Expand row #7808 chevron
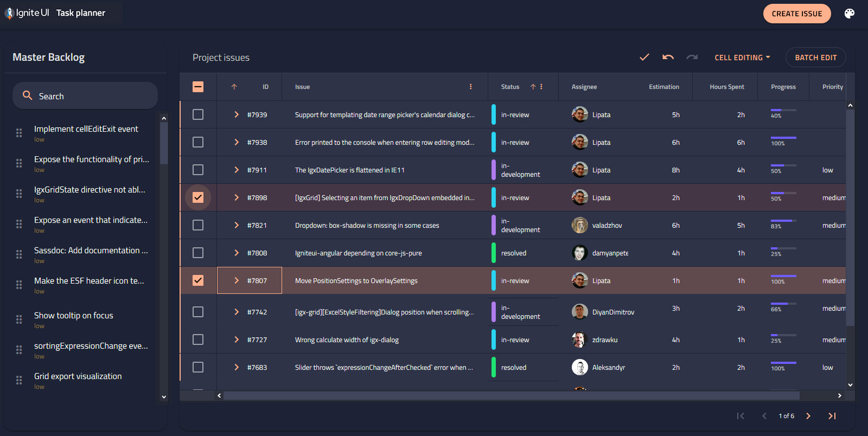This screenshot has height=436, width=868. click(x=237, y=253)
